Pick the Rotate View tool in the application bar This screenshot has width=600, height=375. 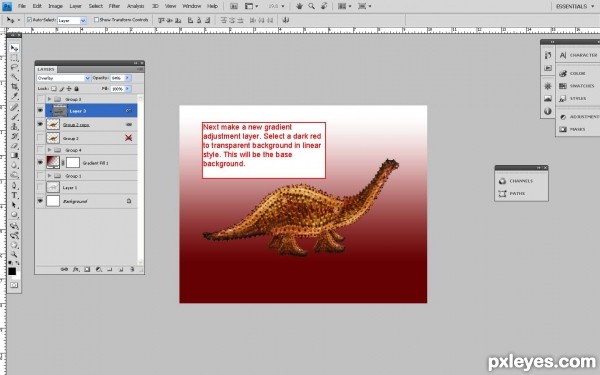324,6
